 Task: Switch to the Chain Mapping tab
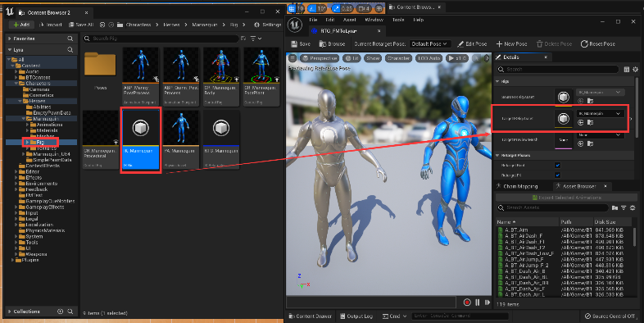pyautogui.click(x=517, y=186)
